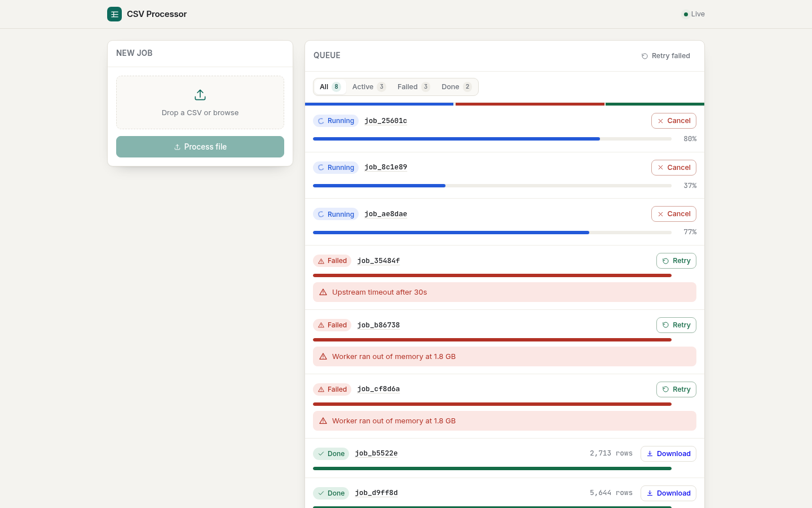Cancel job_25601c
Screen dimensions: 812x508
tap(674, 121)
